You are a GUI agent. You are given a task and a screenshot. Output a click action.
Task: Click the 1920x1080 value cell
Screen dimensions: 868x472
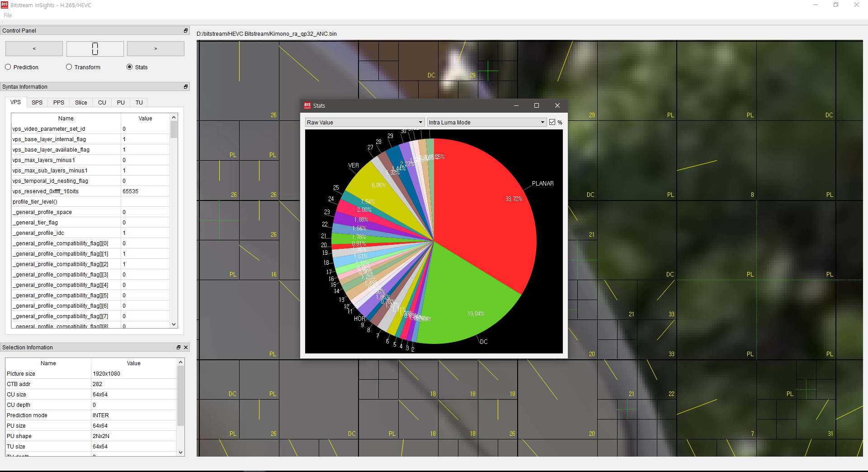134,374
